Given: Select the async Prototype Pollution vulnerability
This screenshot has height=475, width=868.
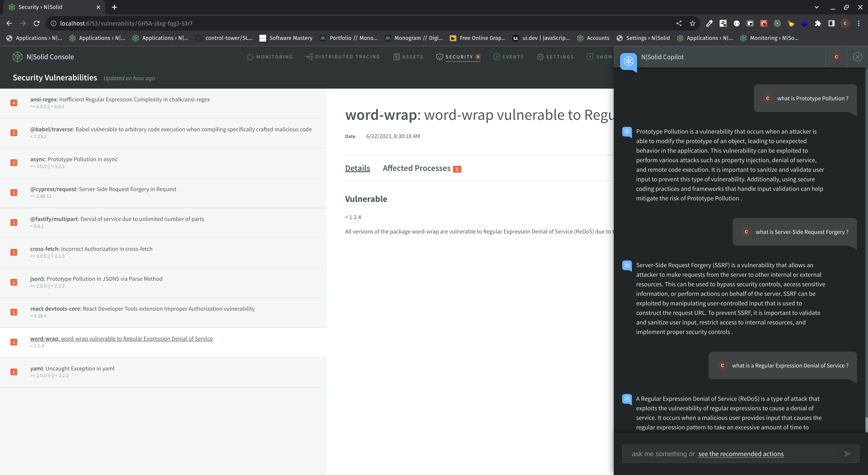Looking at the screenshot, I should coord(74,159).
